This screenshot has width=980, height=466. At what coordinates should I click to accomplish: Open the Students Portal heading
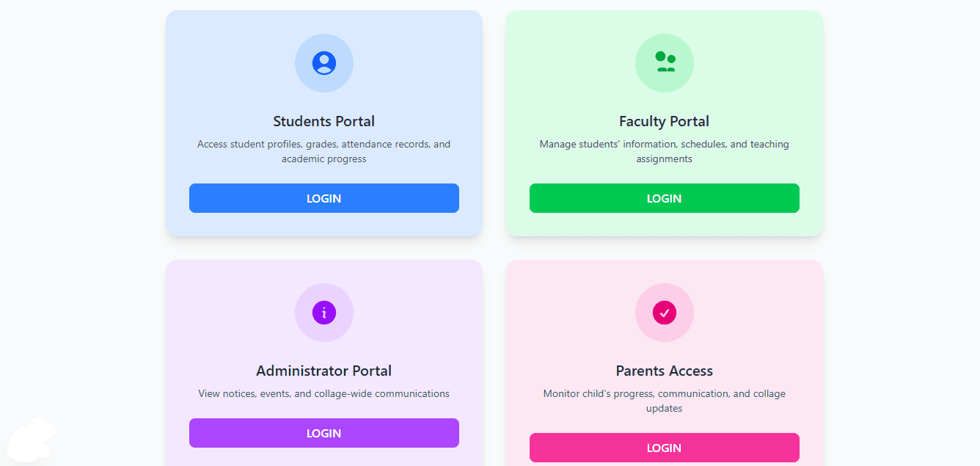pyautogui.click(x=324, y=121)
